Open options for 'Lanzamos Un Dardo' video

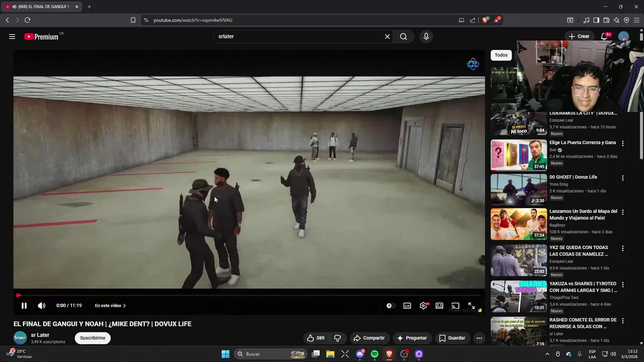623,212
